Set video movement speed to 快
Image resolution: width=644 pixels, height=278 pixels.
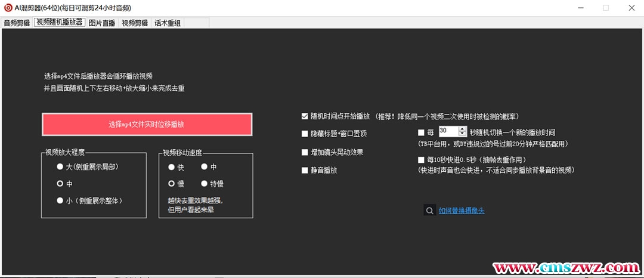(x=172, y=167)
